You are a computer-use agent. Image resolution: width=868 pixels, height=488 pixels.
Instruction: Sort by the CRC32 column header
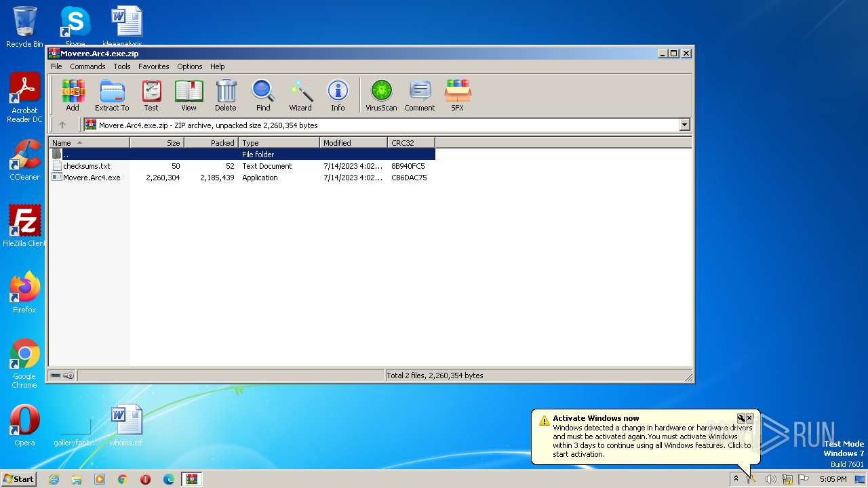pos(411,142)
